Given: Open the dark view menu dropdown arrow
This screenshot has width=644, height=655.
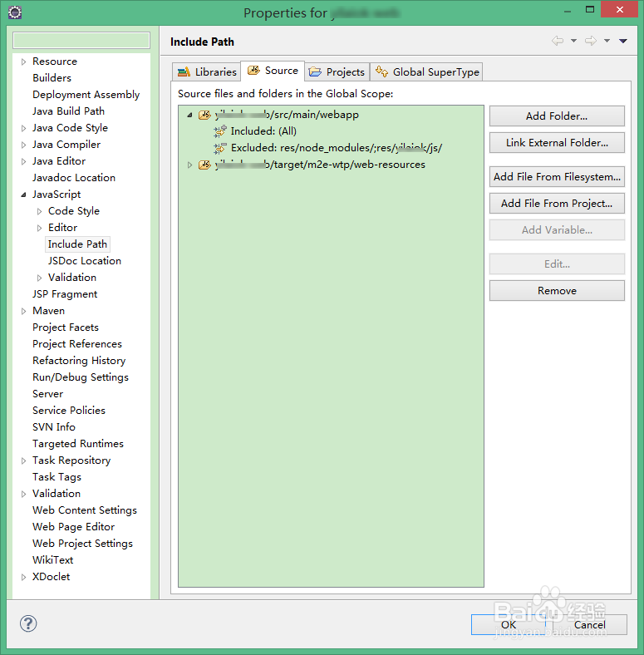Looking at the screenshot, I should [623, 41].
